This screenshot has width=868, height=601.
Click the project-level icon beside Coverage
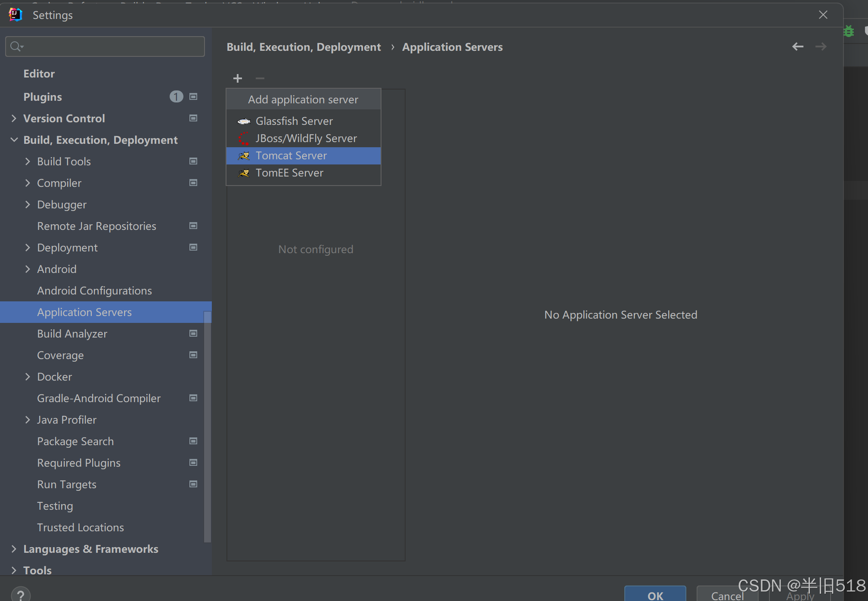(x=193, y=355)
